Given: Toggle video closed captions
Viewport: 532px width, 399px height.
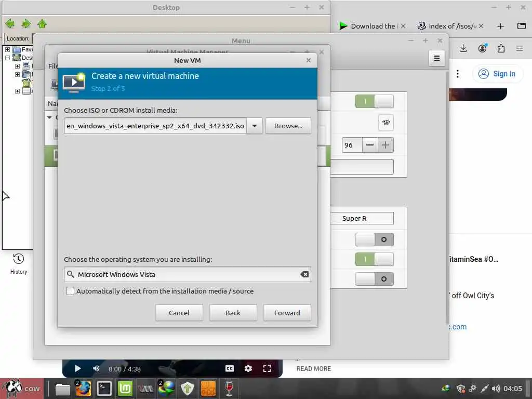Looking at the screenshot, I should point(230,368).
